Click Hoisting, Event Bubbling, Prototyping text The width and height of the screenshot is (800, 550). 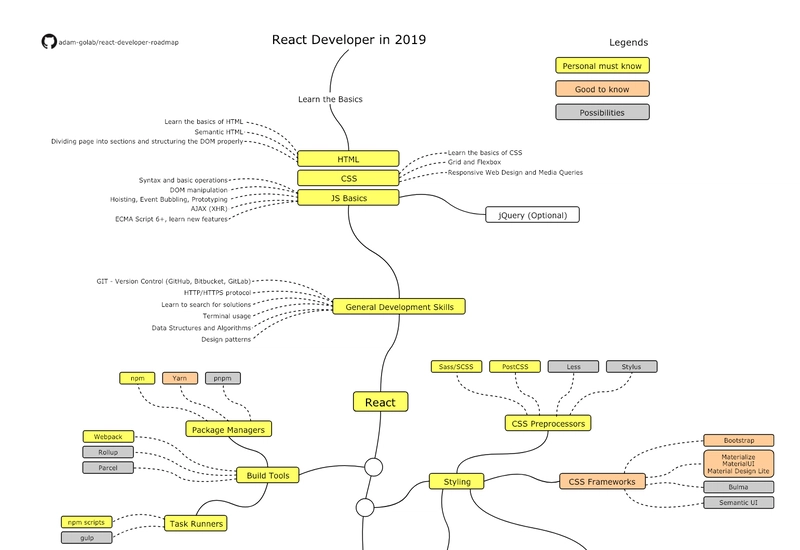pos(169,199)
